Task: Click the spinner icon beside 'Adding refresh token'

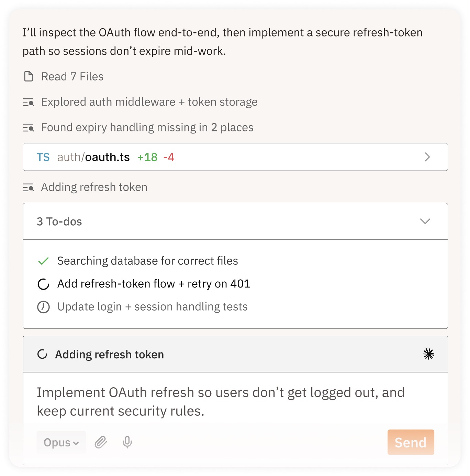Action: tap(42, 354)
